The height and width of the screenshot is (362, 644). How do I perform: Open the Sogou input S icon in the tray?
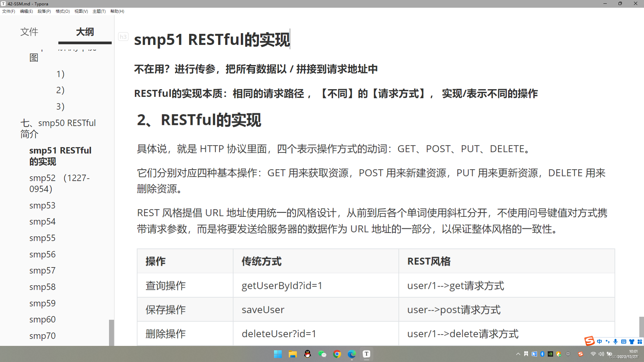click(580, 354)
